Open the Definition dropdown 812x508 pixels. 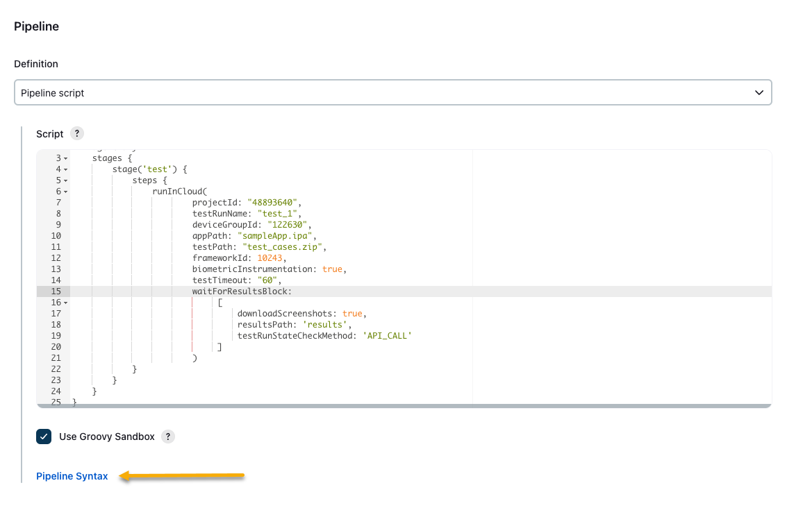(392, 92)
